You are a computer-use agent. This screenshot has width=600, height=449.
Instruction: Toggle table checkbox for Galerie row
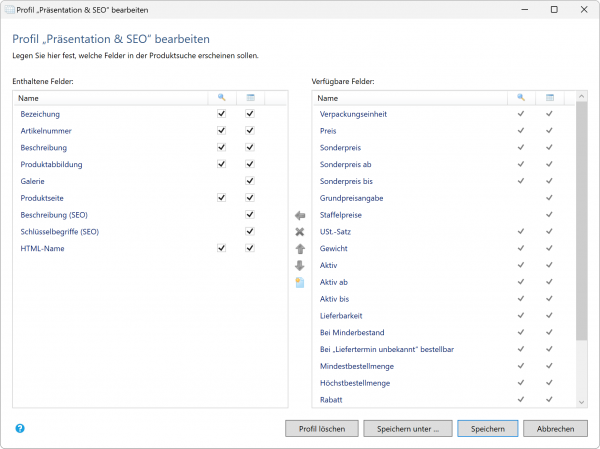(x=250, y=181)
